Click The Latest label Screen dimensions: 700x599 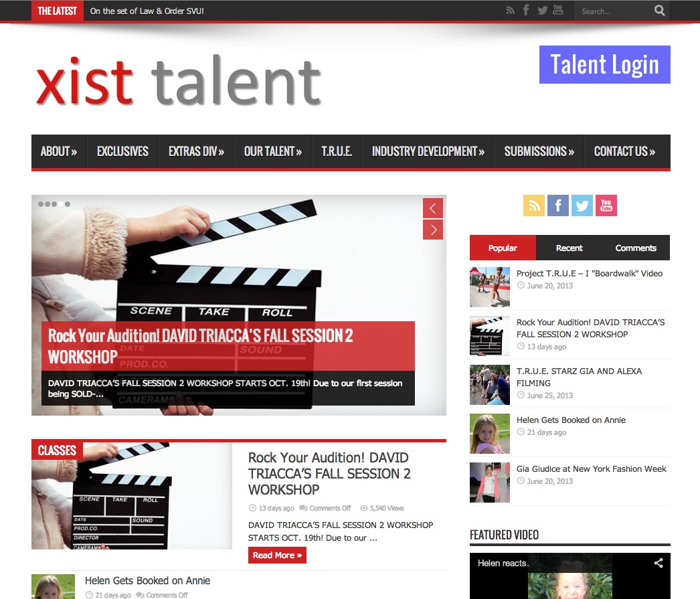[57, 11]
